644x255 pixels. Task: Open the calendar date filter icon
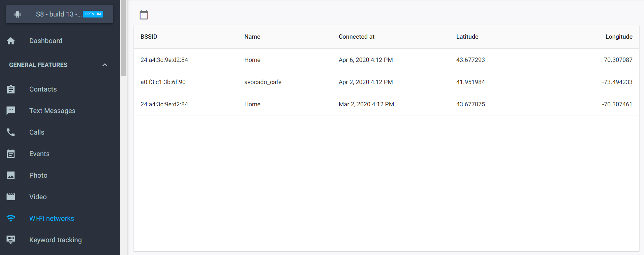144,15
